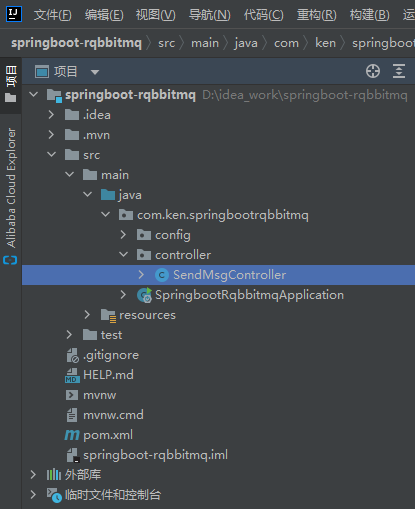Open the 编辑(E) menu
The image size is (415, 509).
104,15
